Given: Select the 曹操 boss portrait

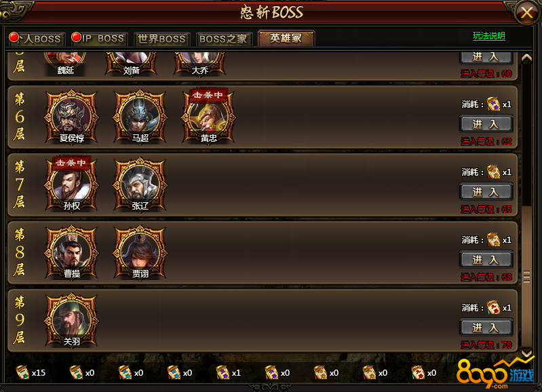Looking at the screenshot, I should pos(71,253).
